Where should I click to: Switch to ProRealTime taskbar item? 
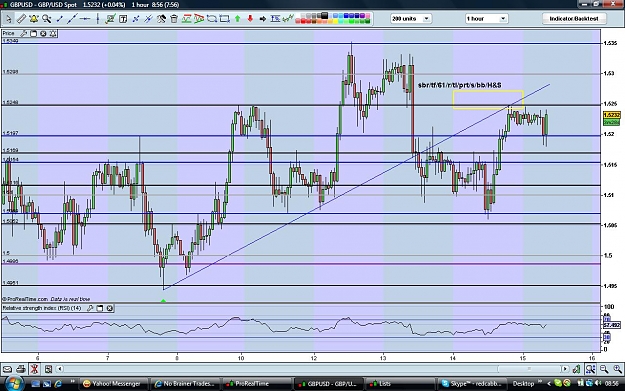(x=256, y=383)
